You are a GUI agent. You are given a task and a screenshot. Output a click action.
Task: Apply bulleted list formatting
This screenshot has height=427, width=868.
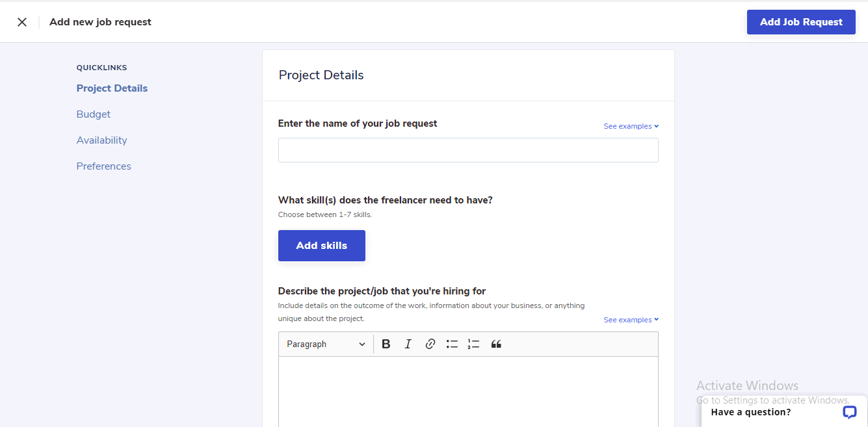point(452,344)
